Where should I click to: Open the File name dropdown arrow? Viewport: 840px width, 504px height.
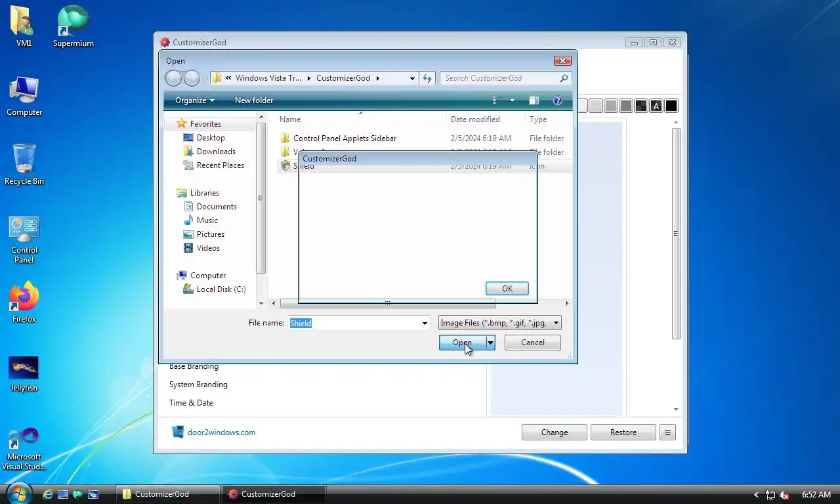point(425,323)
